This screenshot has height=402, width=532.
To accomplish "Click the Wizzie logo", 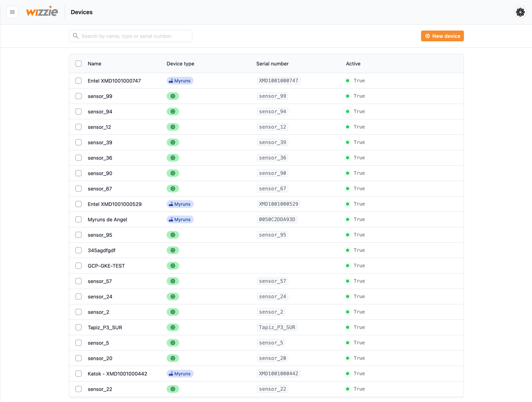I will tap(42, 12).
